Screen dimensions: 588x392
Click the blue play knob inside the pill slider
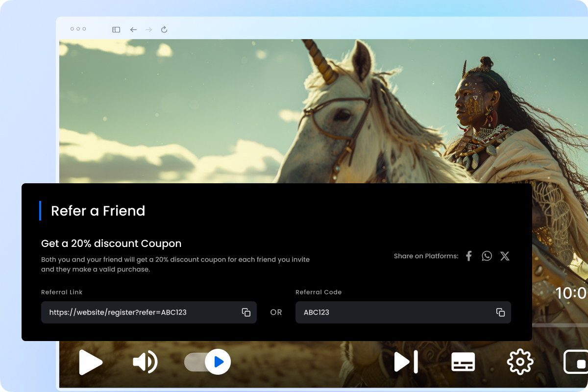[x=219, y=362]
